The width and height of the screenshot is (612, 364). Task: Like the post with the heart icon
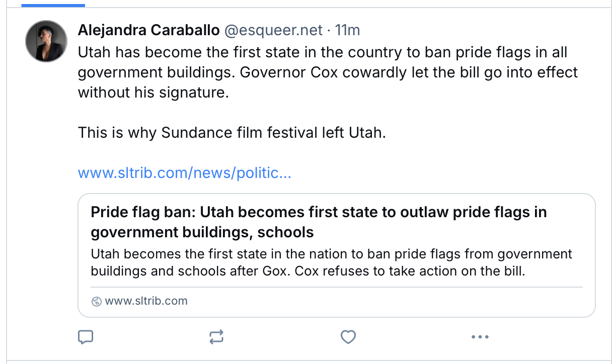pyautogui.click(x=348, y=337)
